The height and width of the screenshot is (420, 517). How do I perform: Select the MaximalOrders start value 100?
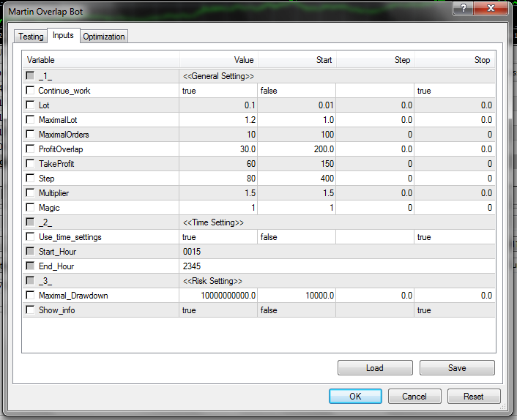pyautogui.click(x=297, y=135)
